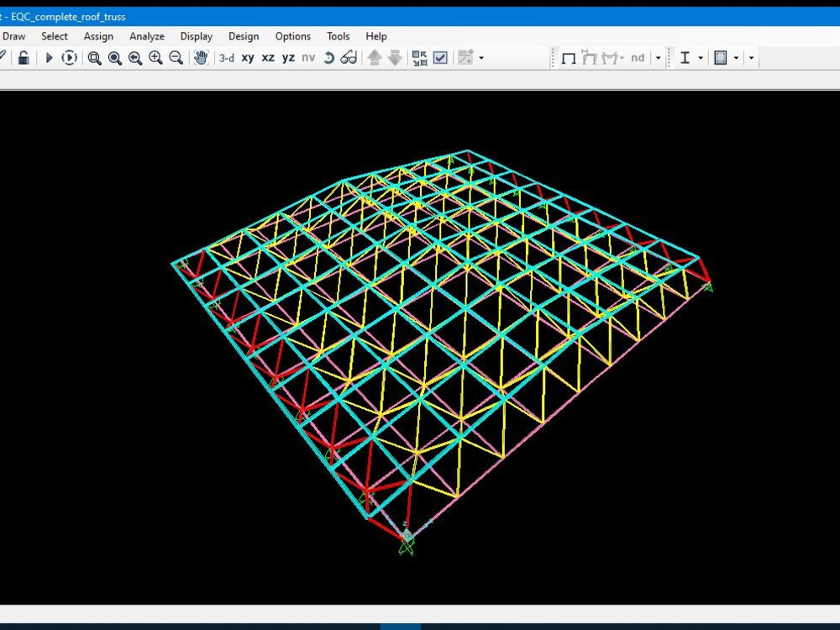Run analysis with the play arrow icon
The image size is (840, 630).
(x=49, y=58)
